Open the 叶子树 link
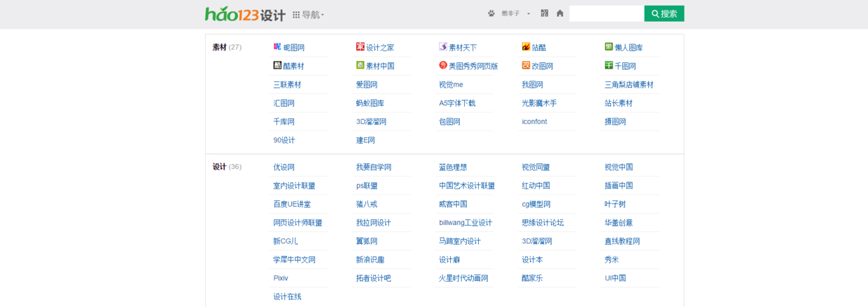The width and height of the screenshot is (868, 307). click(615, 204)
